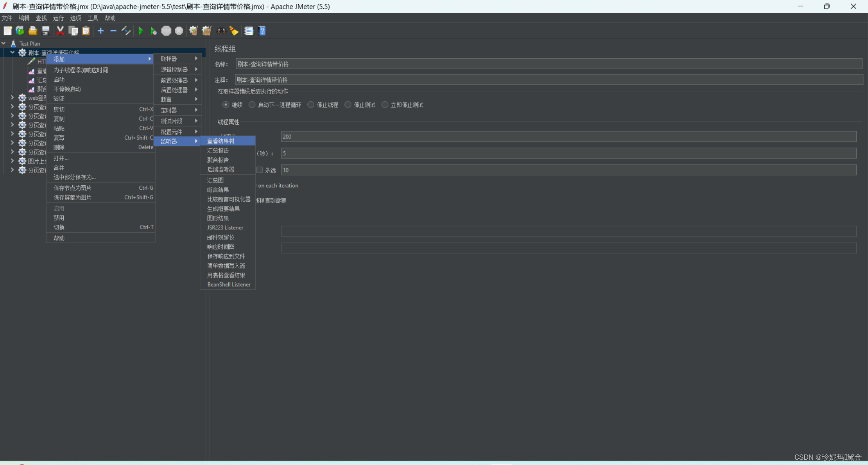Click the Toggle enable/disable icon

point(126,31)
